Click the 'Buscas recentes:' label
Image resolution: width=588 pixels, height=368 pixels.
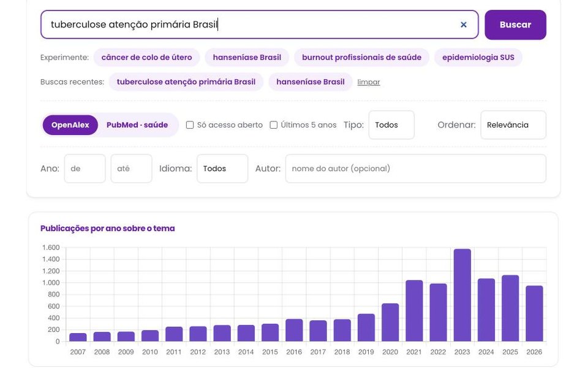tap(72, 82)
